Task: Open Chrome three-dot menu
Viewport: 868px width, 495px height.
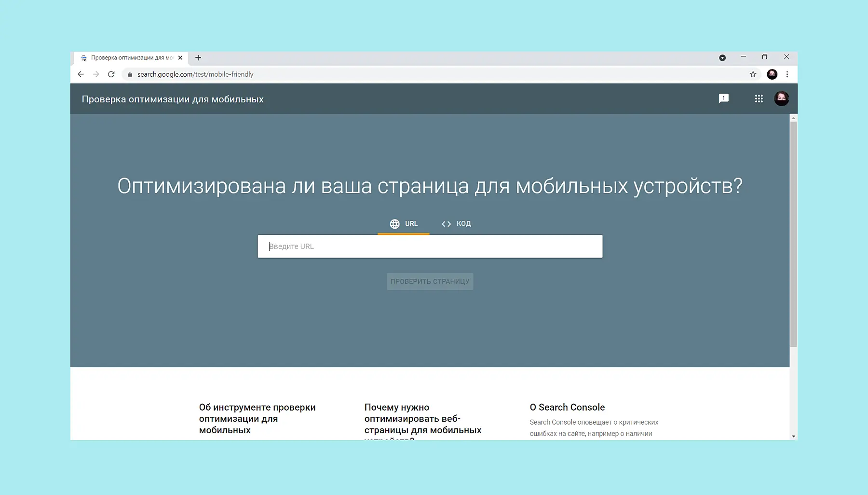Action: [x=787, y=74]
